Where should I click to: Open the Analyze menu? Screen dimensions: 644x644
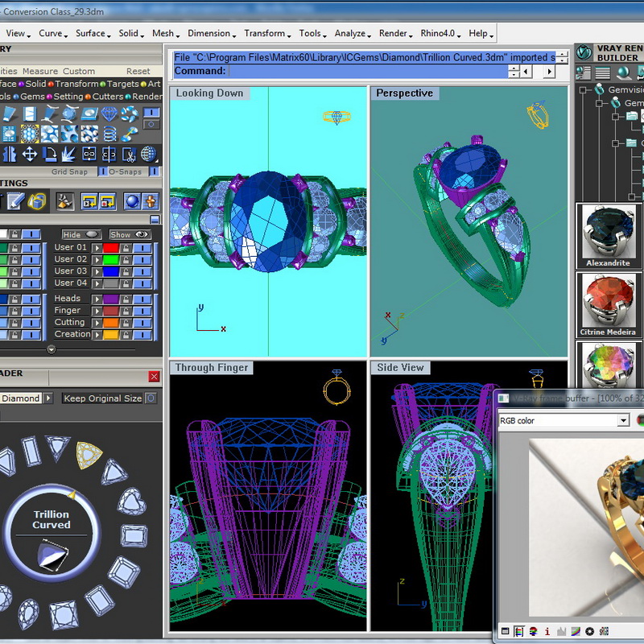351,34
